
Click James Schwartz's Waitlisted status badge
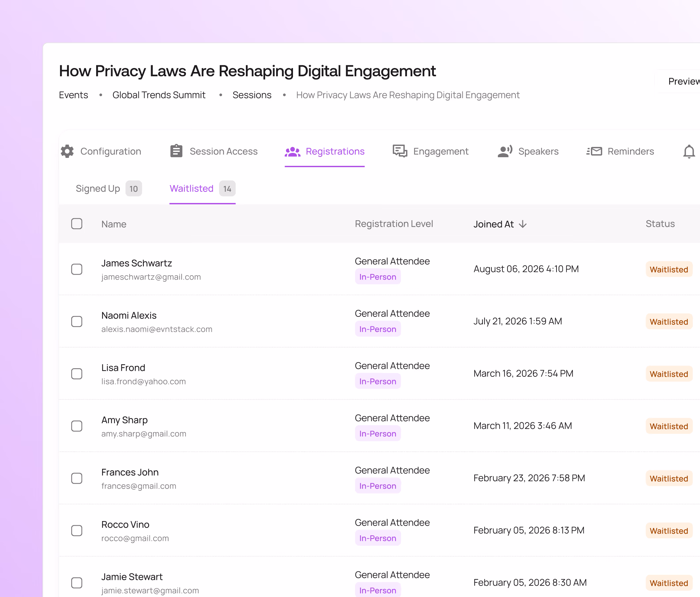coord(669,269)
